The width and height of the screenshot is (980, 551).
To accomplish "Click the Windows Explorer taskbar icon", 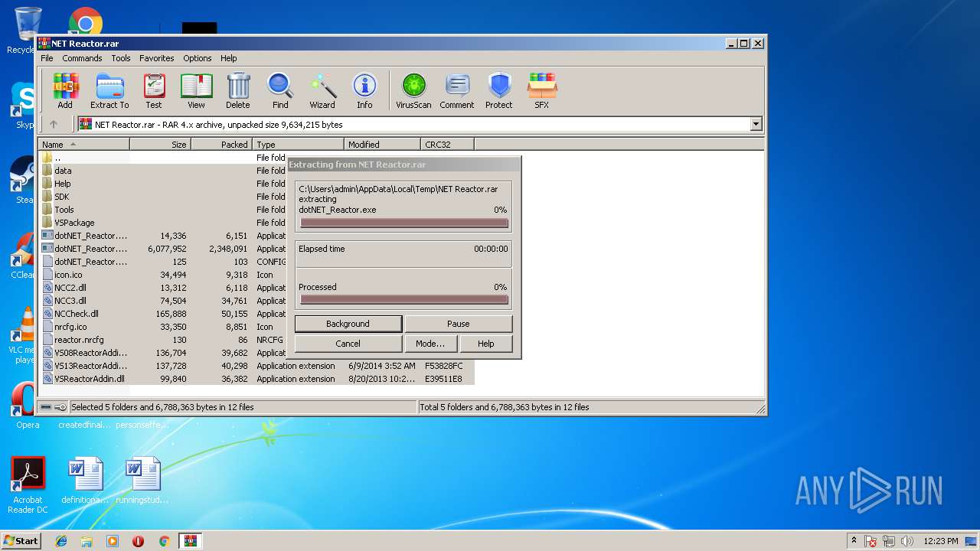I will click(87, 541).
